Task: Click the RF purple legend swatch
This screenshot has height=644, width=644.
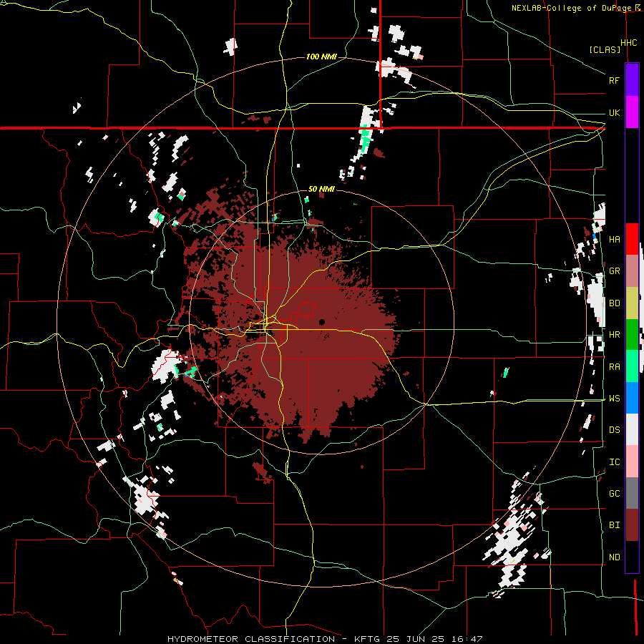Action: 632,80
